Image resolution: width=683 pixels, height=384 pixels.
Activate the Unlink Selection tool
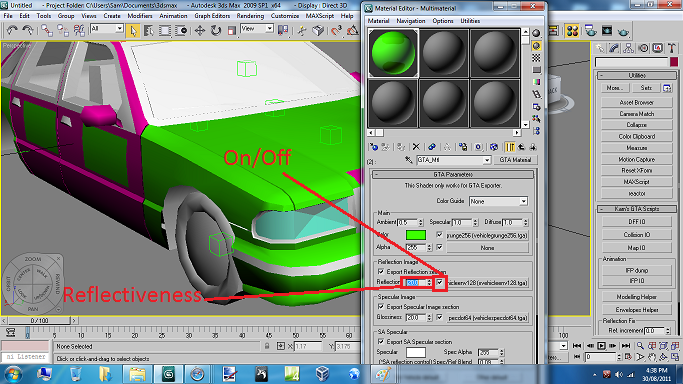62,30
